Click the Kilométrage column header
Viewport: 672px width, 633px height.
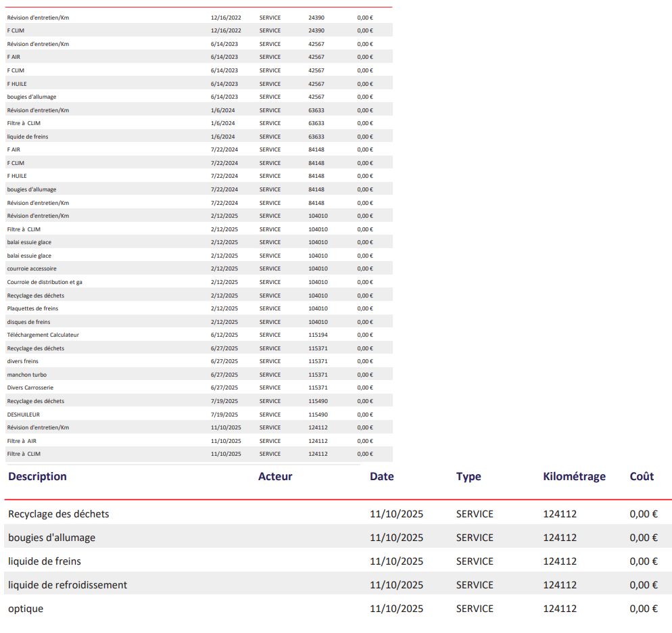[x=574, y=477]
